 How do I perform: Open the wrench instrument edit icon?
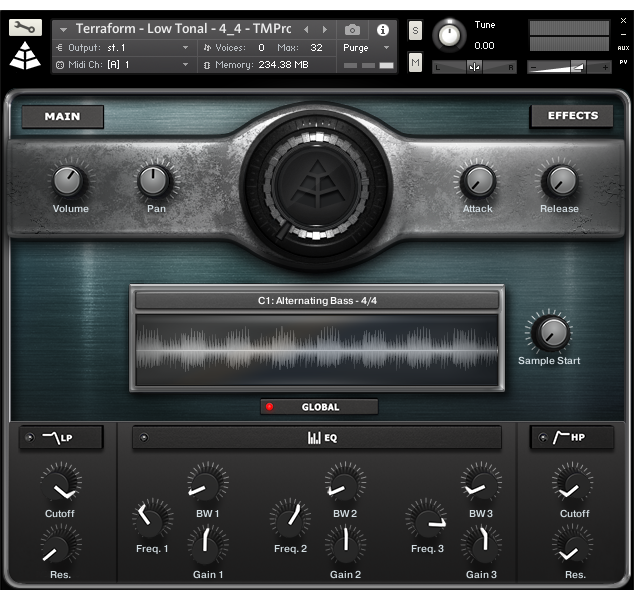click(25, 28)
